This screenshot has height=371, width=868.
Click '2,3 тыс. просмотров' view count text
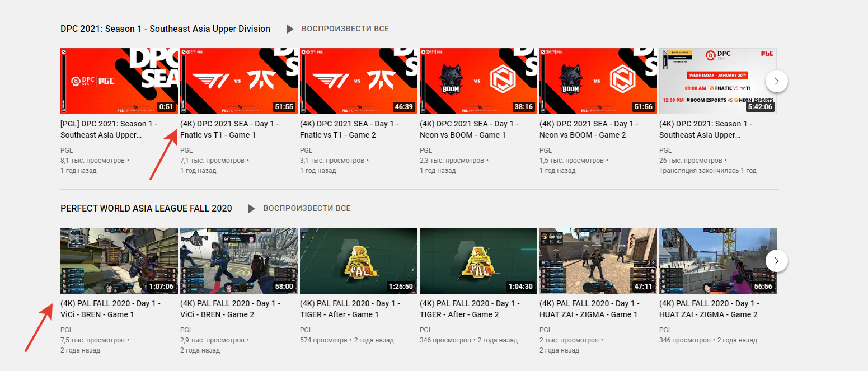click(452, 161)
